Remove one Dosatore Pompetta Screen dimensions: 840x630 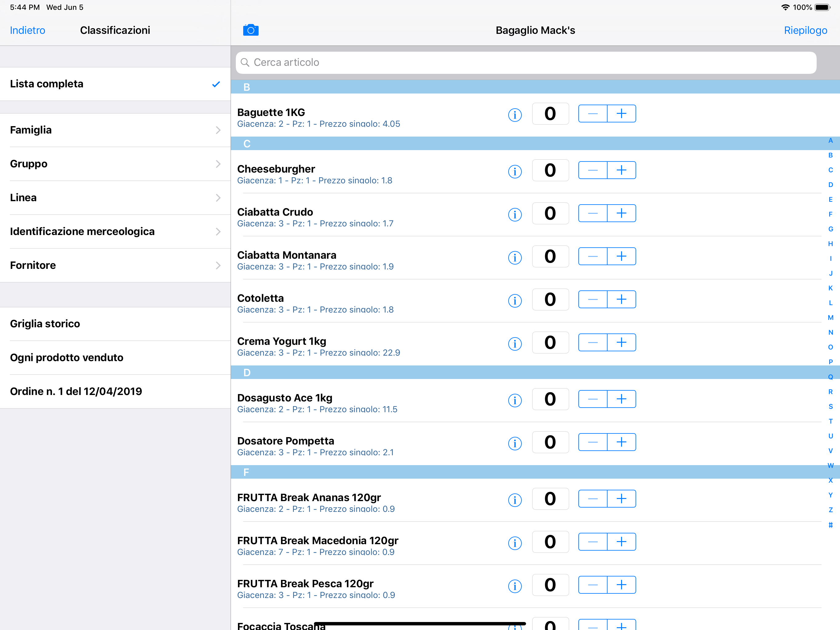pyautogui.click(x=592, y=442)
